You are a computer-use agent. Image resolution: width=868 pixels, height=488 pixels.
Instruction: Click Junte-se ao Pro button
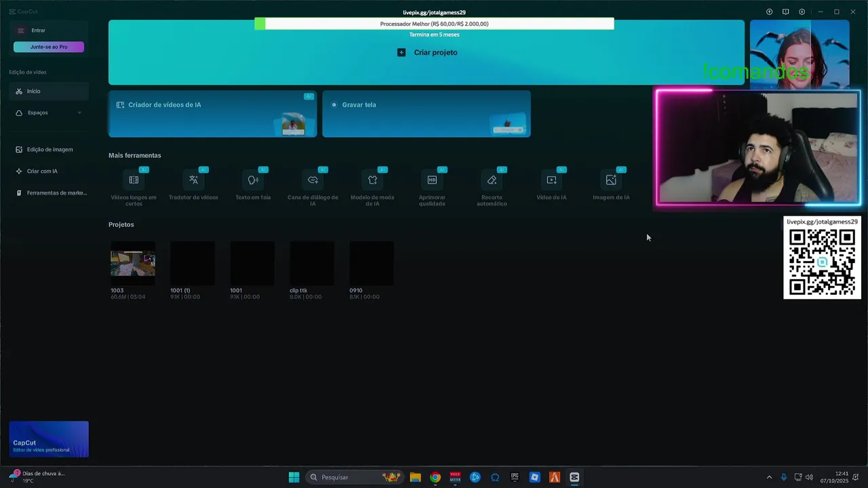pos(49,47)
